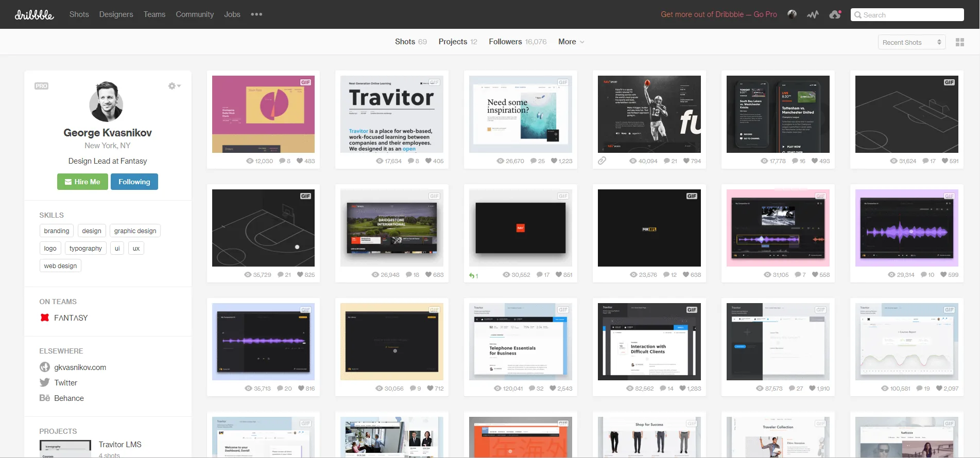The height and width of the screenshot is (458, 980).
Task: Click the upload cloud icon
Action: [x=835, y=14]
